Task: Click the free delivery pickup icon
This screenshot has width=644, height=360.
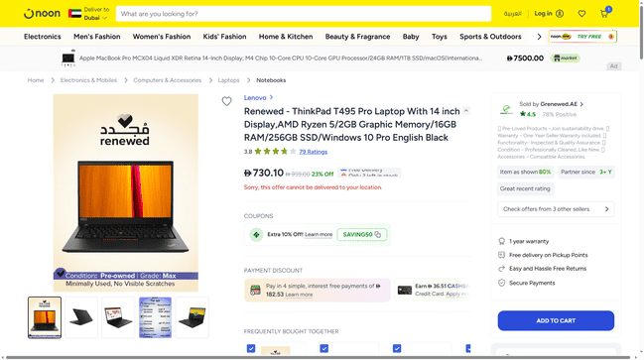Action: pyautogui.click(x=501, y=255)
